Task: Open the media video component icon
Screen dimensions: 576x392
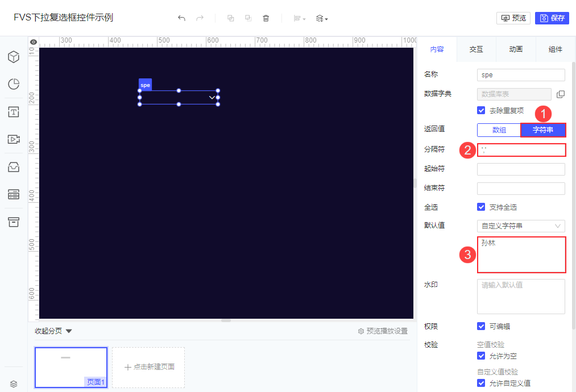Action: tap(14, 139)
